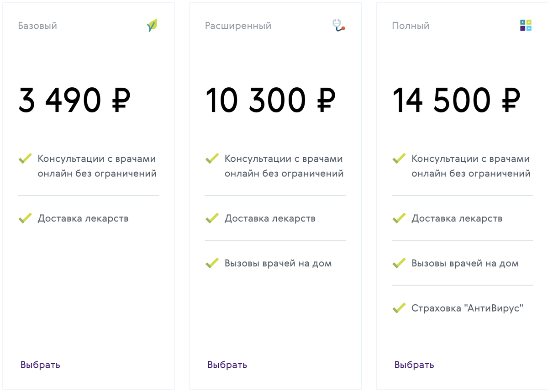Click checkmark beside Вызовы врачей in Расширенный plan
This screenshot has height=392, width=548.
click(x=212, y=263)
